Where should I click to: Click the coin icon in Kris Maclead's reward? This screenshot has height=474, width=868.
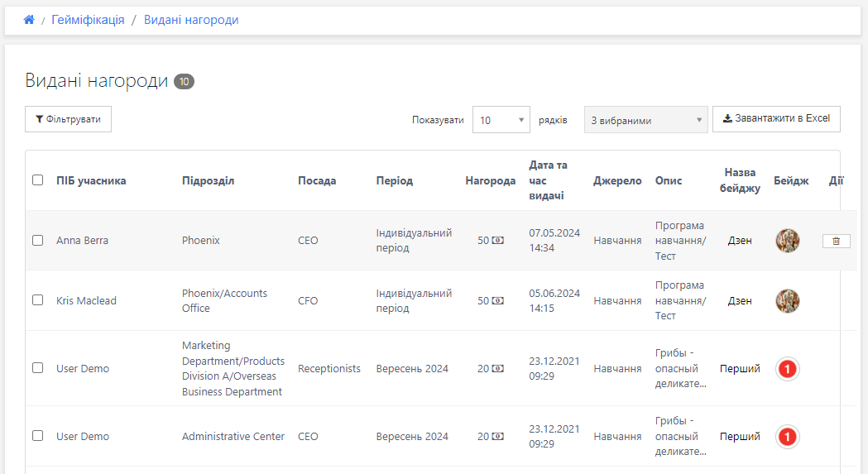[497, 300]
